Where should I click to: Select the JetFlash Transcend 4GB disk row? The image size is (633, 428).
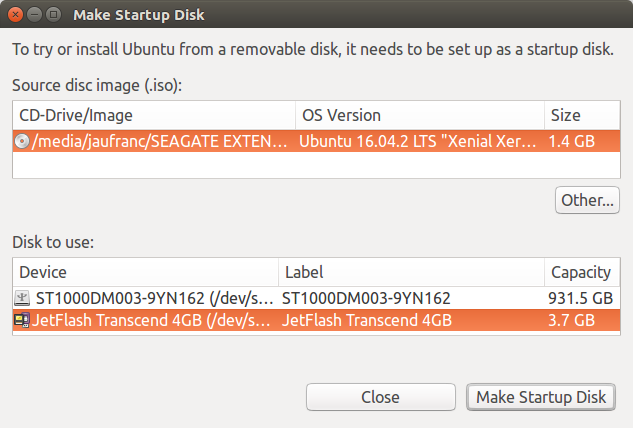(x=316, y=320)
